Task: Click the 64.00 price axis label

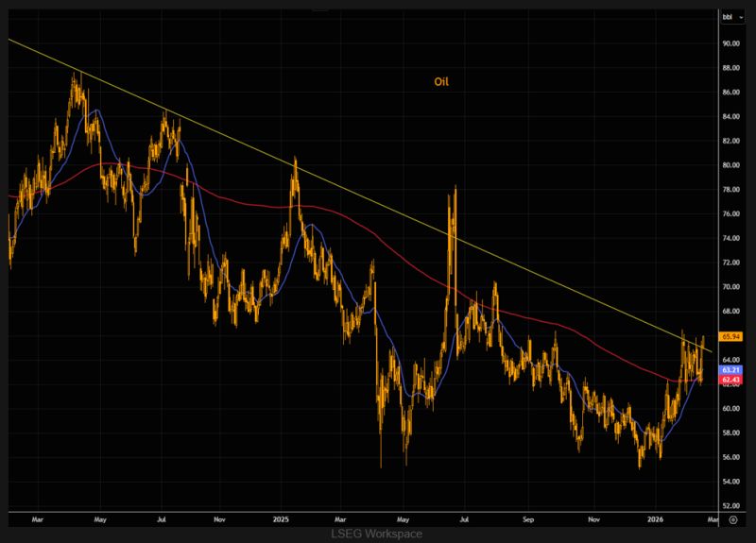Action: pos(730,360)
